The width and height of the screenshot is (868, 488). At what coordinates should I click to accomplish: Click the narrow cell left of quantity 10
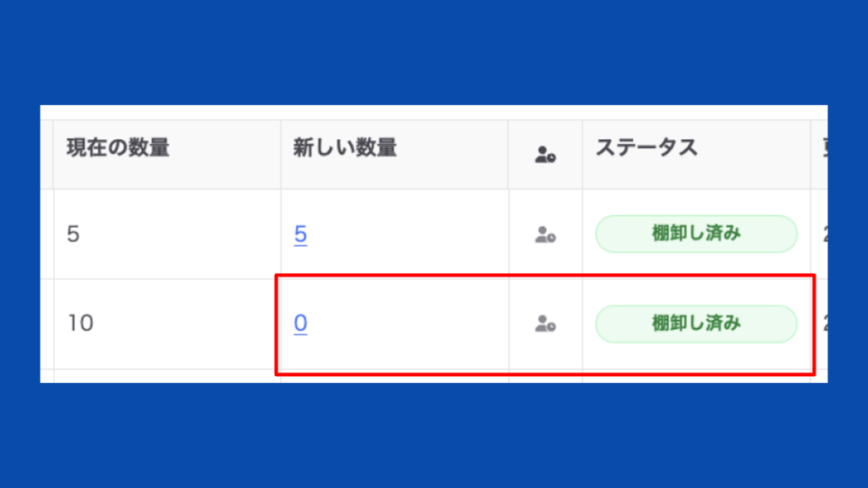coord(46,324)
